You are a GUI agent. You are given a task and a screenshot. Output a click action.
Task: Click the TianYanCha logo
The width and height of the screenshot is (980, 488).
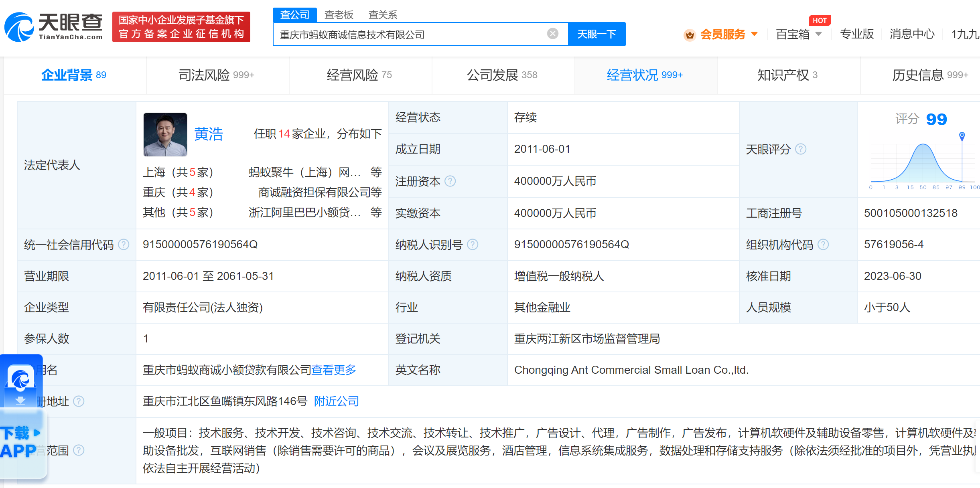click(x=53, y=27)
